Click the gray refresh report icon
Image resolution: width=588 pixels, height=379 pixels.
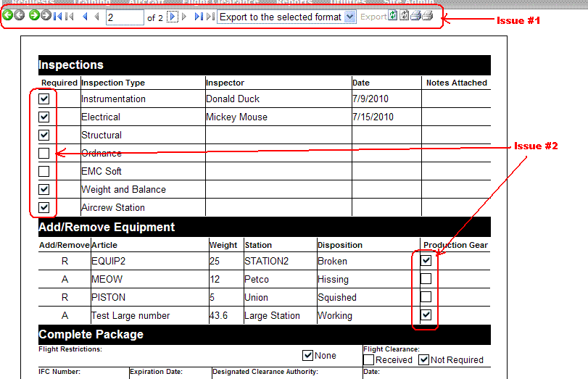tap(405, 15)
